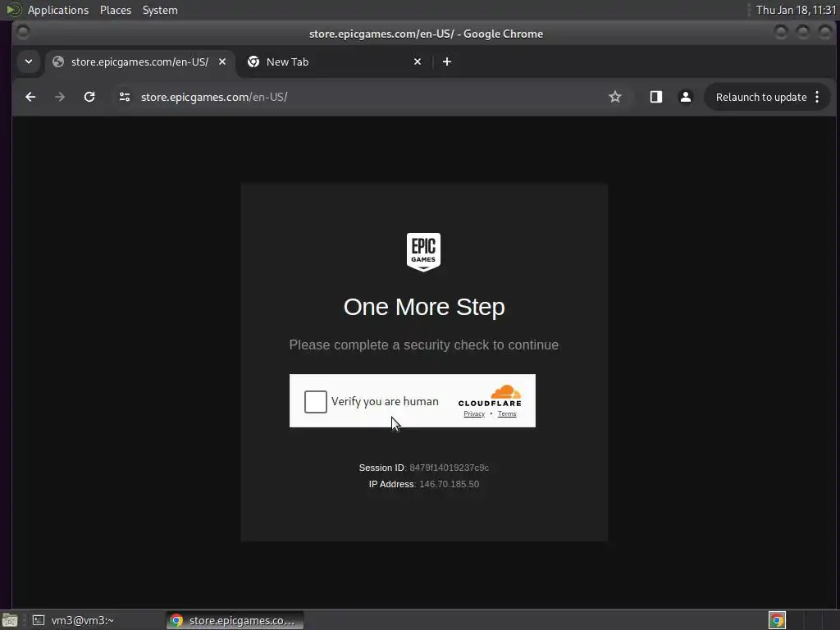840x630 pixels.
Task: Close the store.epicgames.com tab
Action: coord(221,62)
